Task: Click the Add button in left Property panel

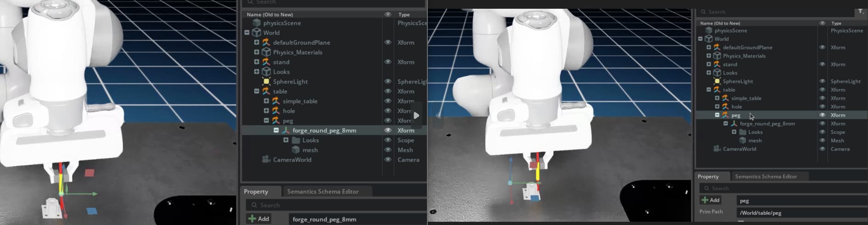Action: pyautogui.click(x=259, y=219)
